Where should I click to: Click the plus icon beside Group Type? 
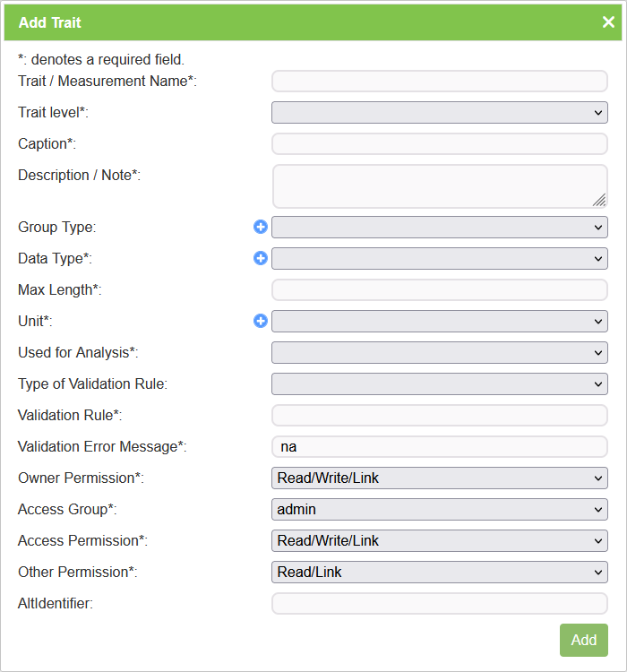[x=261, y=227]
